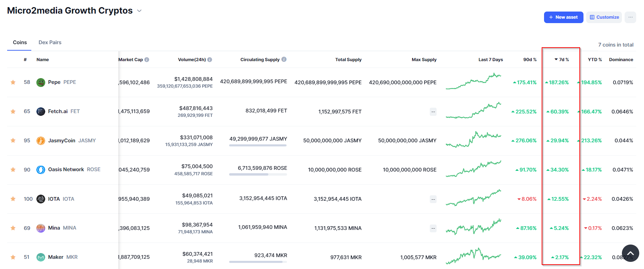Open the three-dot more options menu
Screen dimensions: 644x269
pyautogui.click(x=630, y=17)
